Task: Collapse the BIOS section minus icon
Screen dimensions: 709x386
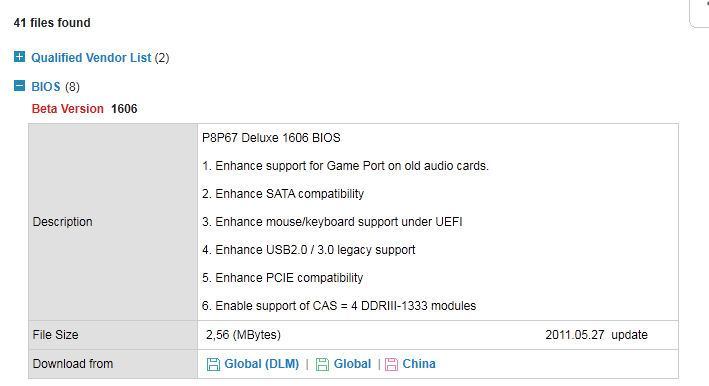Action: click(19, 85)
